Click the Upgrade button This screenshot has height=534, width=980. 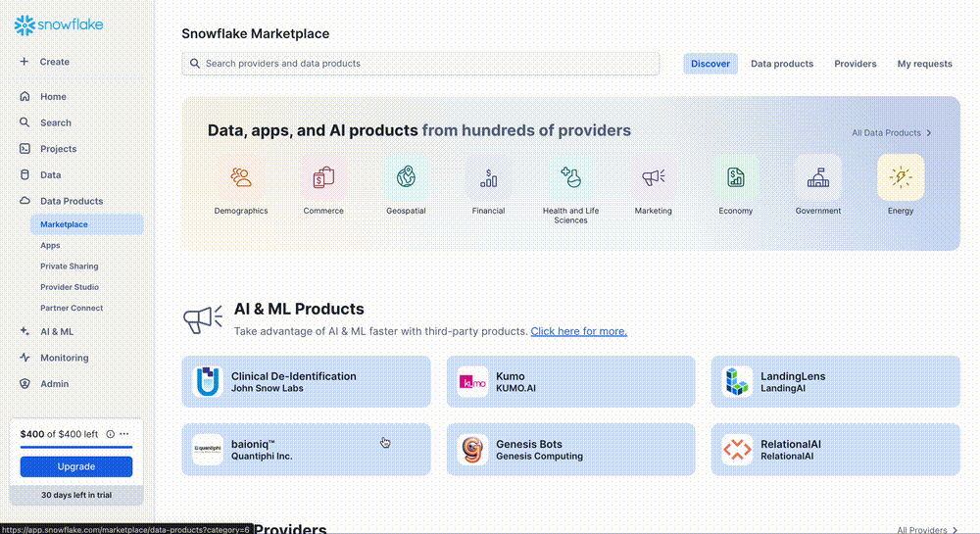tap(76, 466)
